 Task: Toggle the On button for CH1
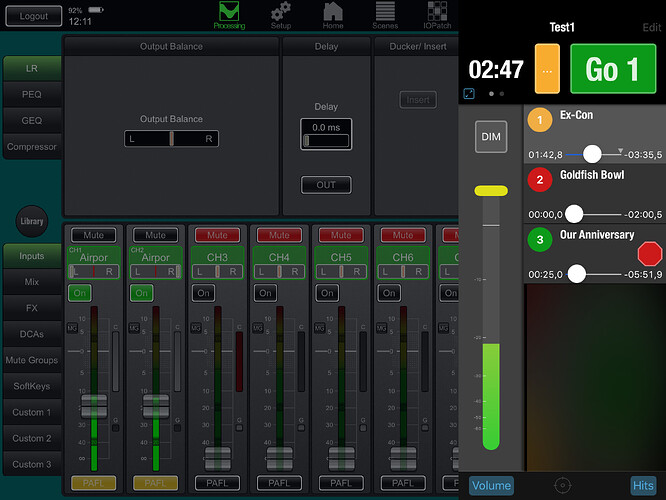80,293
